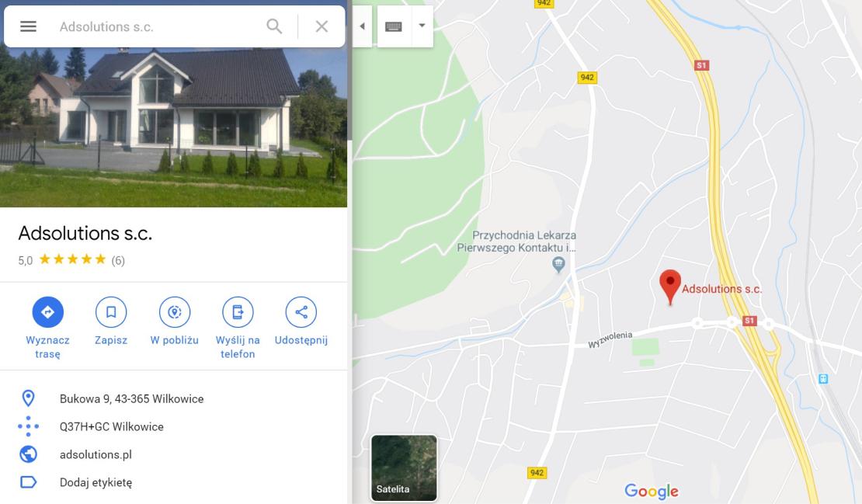
Task: Click the Wyznacz trasę directions icon
Action: click(x=48, y=312)
